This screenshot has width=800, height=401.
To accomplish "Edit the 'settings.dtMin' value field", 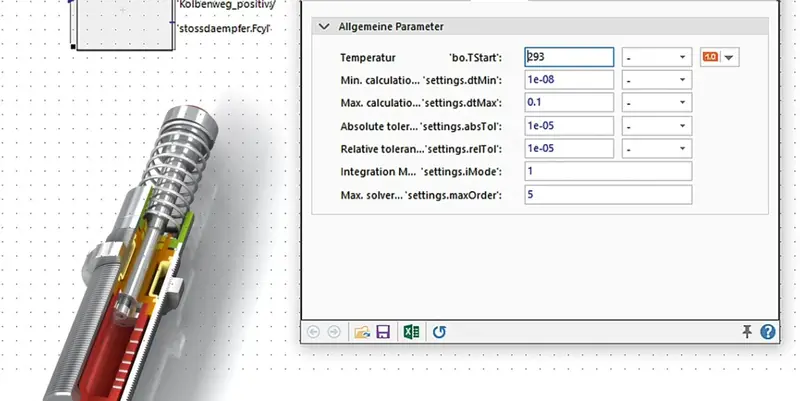I will point(569,80).
